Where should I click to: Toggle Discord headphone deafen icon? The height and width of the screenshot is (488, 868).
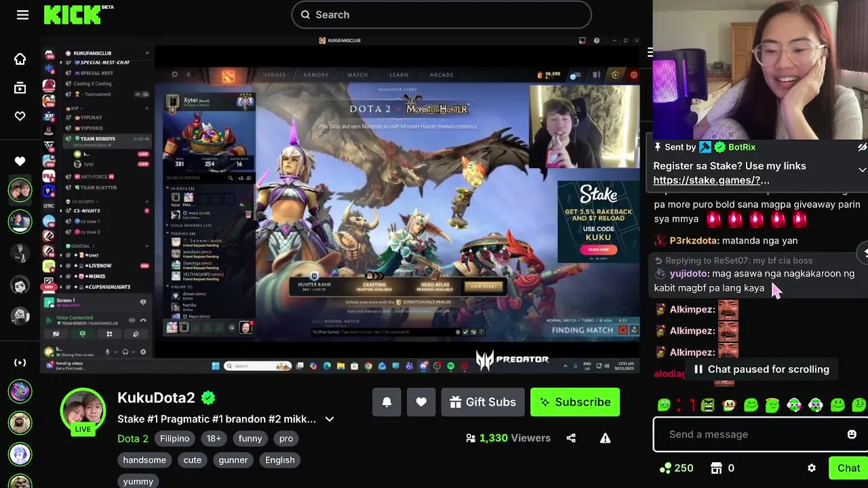click(x=125, y=352)
